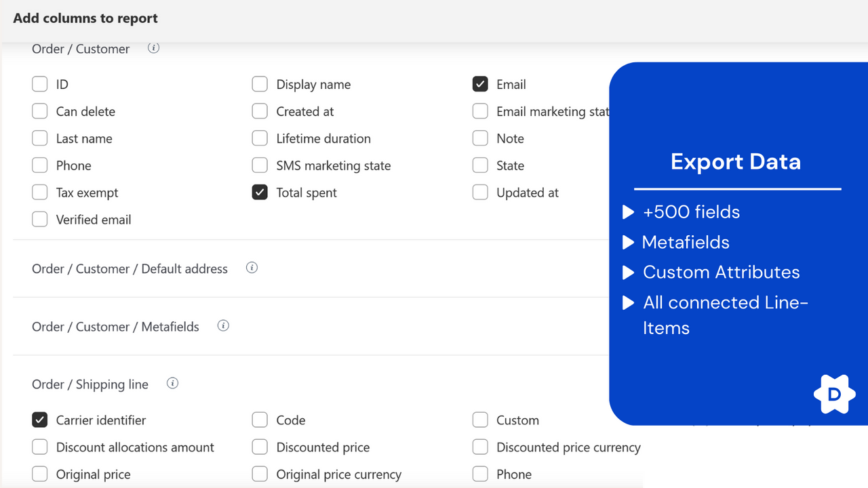Uncheck the Total spent checkbox
This screenshot has height=488, width=868.
(260, 192)
